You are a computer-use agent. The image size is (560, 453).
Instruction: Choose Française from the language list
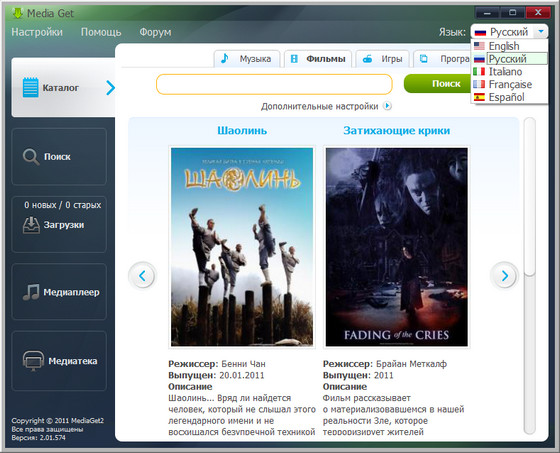click(510, 84)
